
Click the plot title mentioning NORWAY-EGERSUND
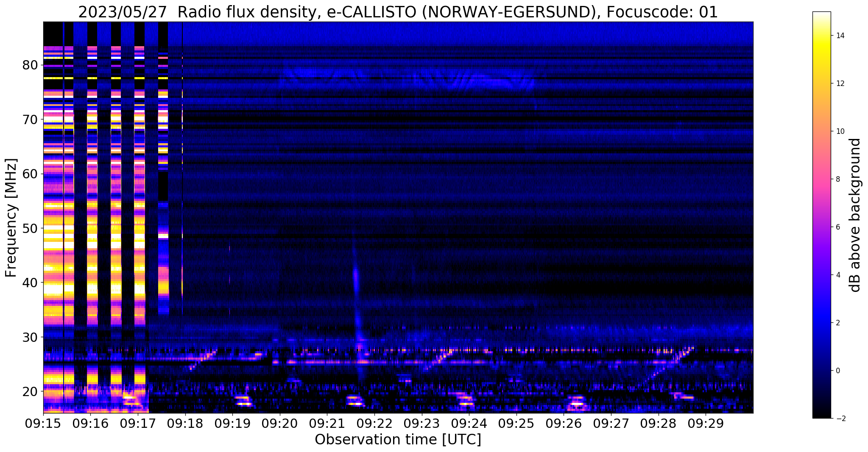click(x=398, y=12)
